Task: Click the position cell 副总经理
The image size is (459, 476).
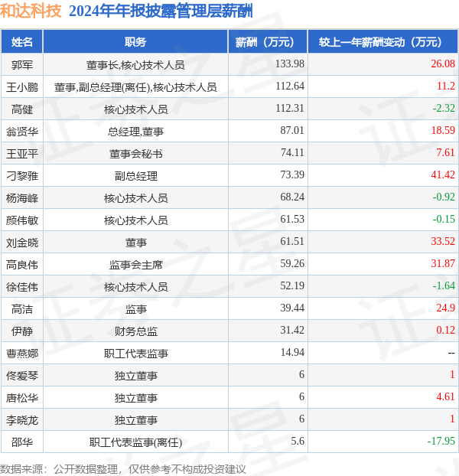Action: point(135,176)
